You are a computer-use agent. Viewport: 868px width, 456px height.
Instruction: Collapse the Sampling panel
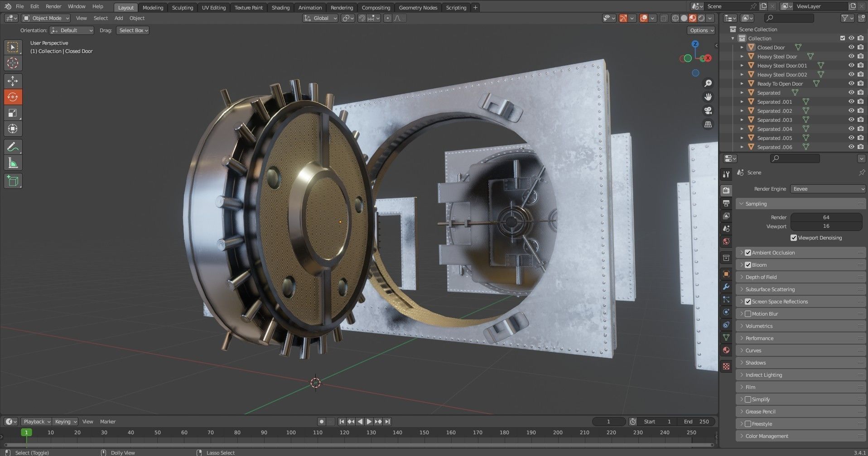click(x=801, y=204)
